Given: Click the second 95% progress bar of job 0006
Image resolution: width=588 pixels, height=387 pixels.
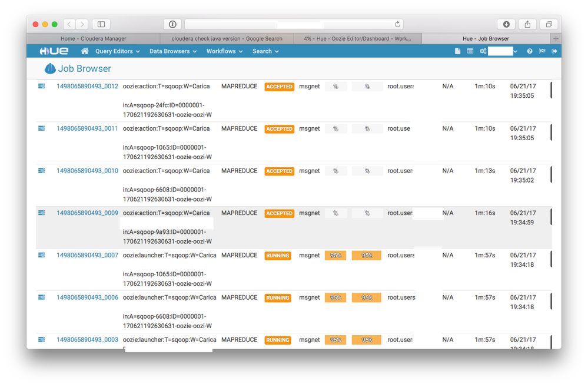Looking at the screenshot, I should 366,297.
